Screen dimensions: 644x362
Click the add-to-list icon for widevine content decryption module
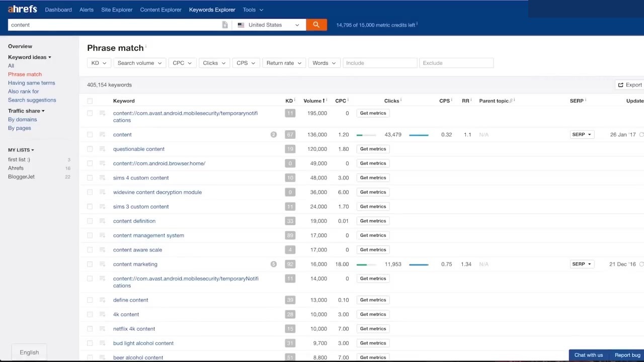[103, 192]
